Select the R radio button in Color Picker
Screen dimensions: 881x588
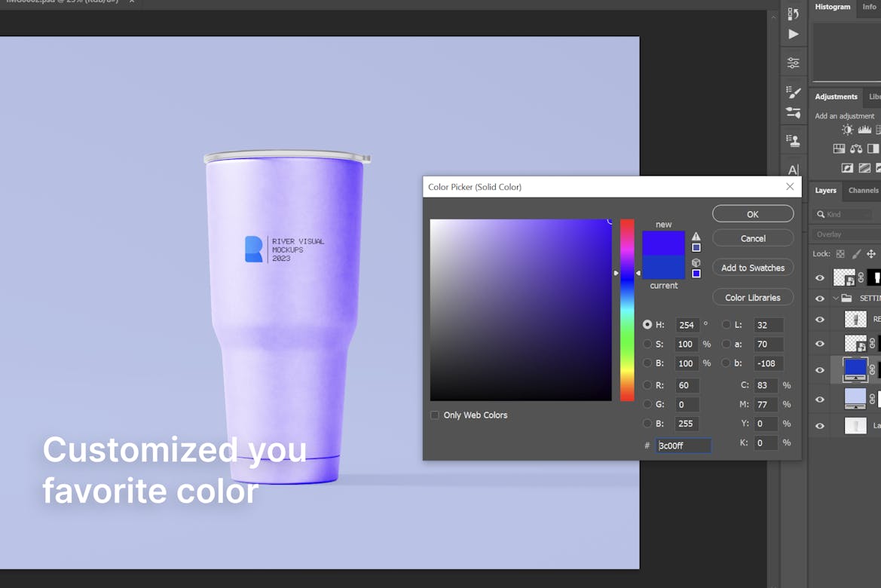[x=647, y=385]
